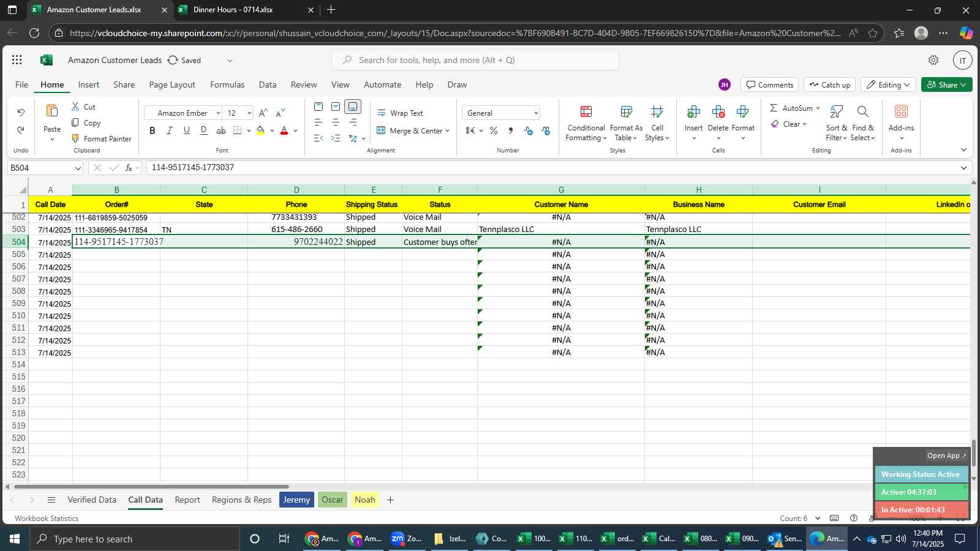Screen dimensions: 980x551
Task: Click the Catch up button
Action: (829, 84)
